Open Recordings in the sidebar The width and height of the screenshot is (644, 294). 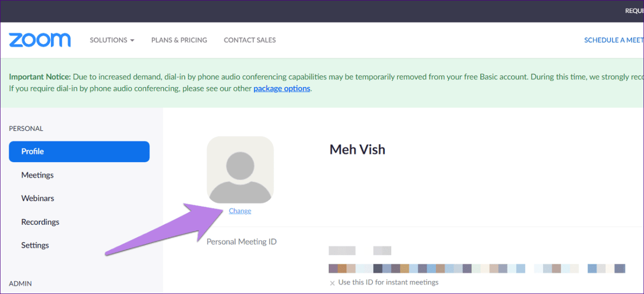coord(40,222)
